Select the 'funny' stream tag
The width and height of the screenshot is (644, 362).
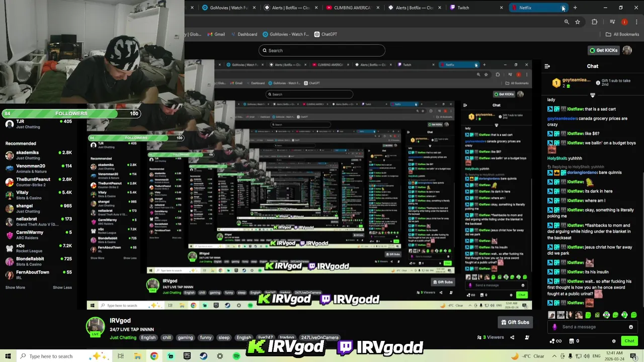point(206,338)
